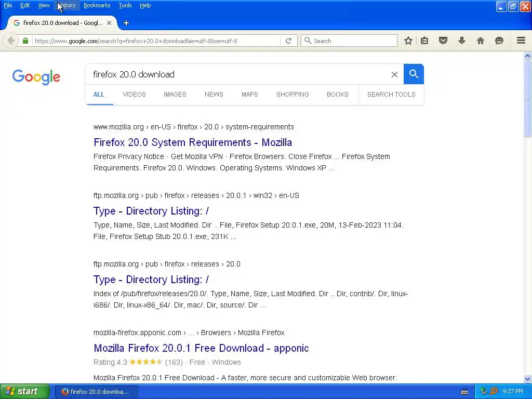Viewport: 532px width, 399px height.
Task: Open the hamburger menu icon
Action: [521, 41]
